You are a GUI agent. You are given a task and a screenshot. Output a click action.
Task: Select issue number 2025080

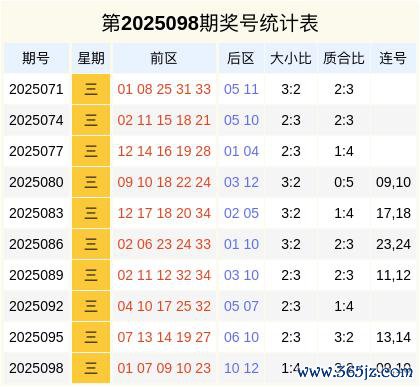(36, 182)
